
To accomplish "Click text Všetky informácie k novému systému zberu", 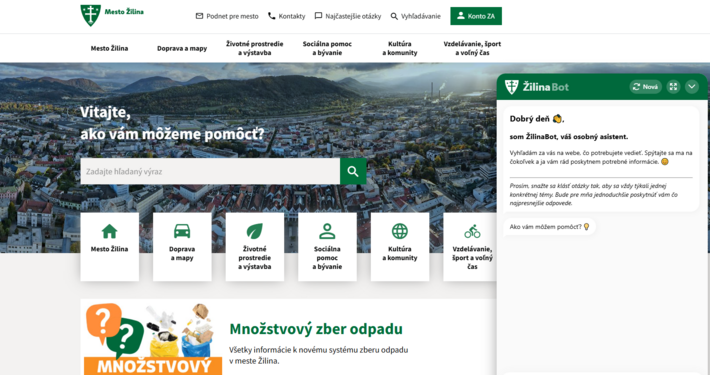I will [x=318, y=356].
